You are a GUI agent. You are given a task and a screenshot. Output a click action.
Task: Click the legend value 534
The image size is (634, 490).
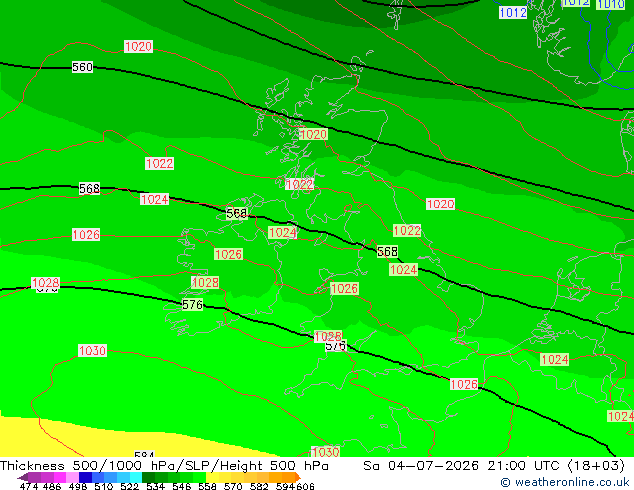click(155, 486)
